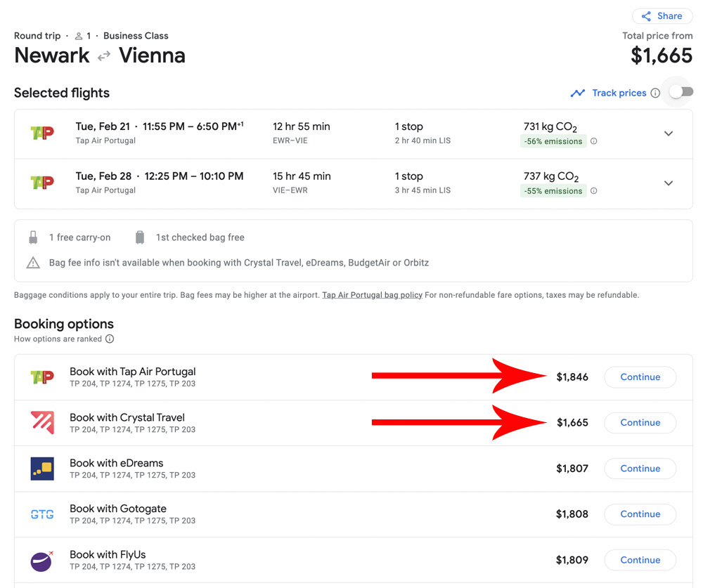Image resolution: width=703 pixels, height=588 pixels.
Task: Click the $1,846 Tap Air Portugal price
Action: (572, 377)
